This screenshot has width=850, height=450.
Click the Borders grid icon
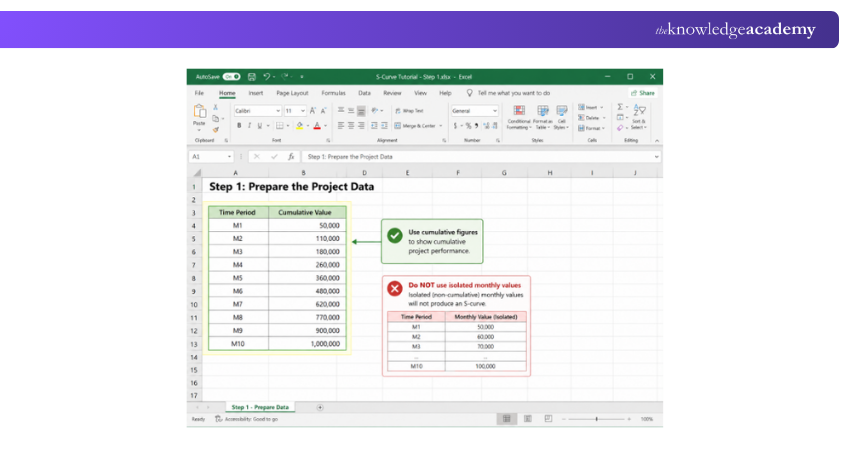[280, 125]
